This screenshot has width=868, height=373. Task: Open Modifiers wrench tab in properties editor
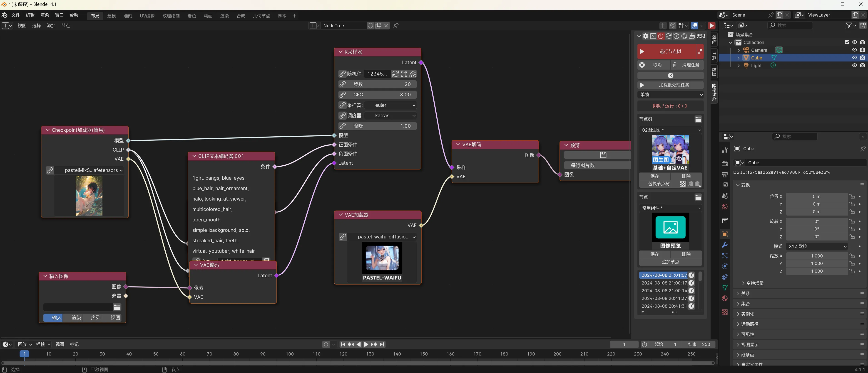pyautogui.click(x=724, y=245)
